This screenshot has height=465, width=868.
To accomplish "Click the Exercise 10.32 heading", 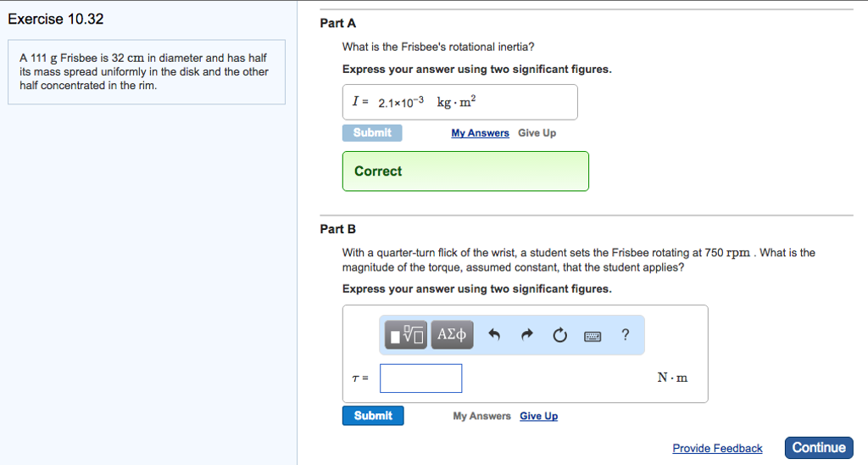I will coord(56,20).
